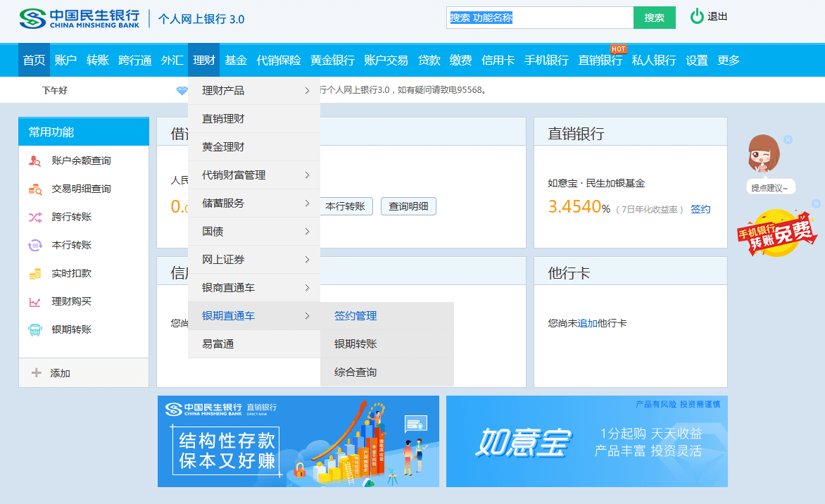The height and width of the screenshot is (504, 825).
Task: Open the 私人银行 navigation tab
Action: tap(654, 61)
